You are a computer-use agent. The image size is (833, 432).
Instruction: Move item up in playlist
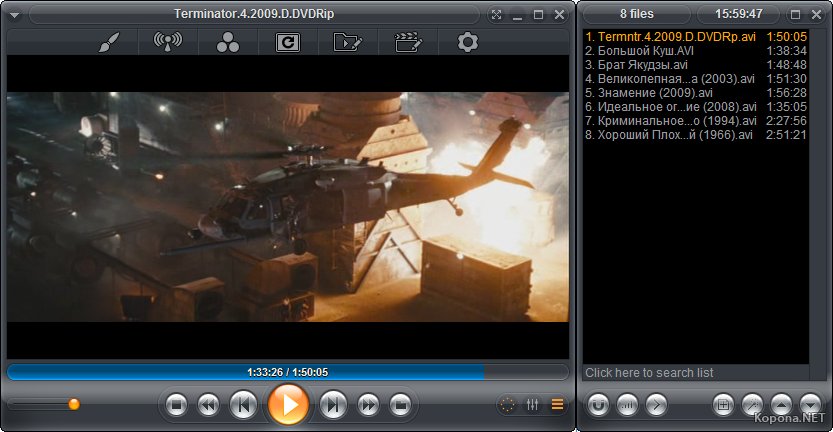781,405
